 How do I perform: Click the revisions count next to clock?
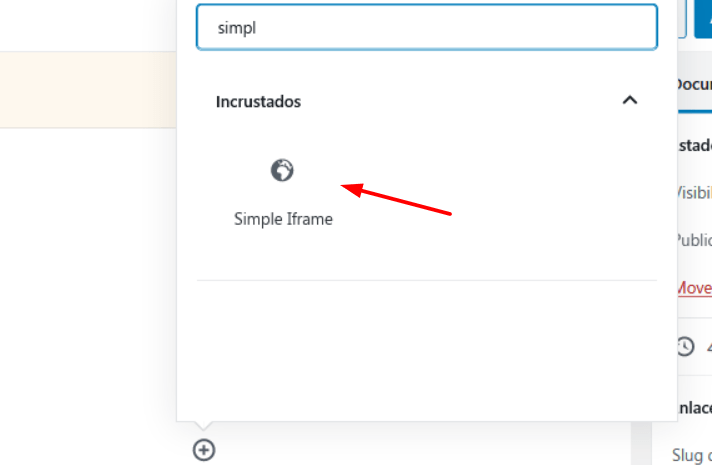tap(709, 347)
